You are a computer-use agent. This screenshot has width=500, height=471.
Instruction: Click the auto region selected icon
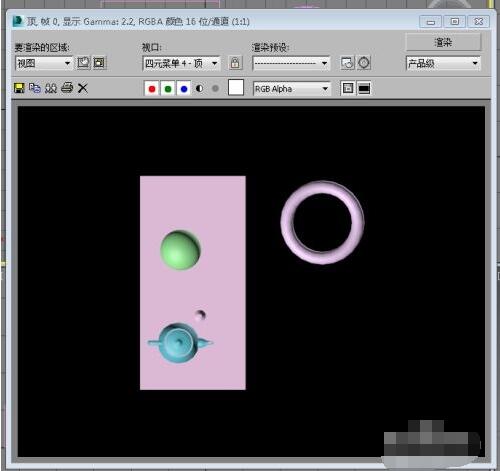99,63
